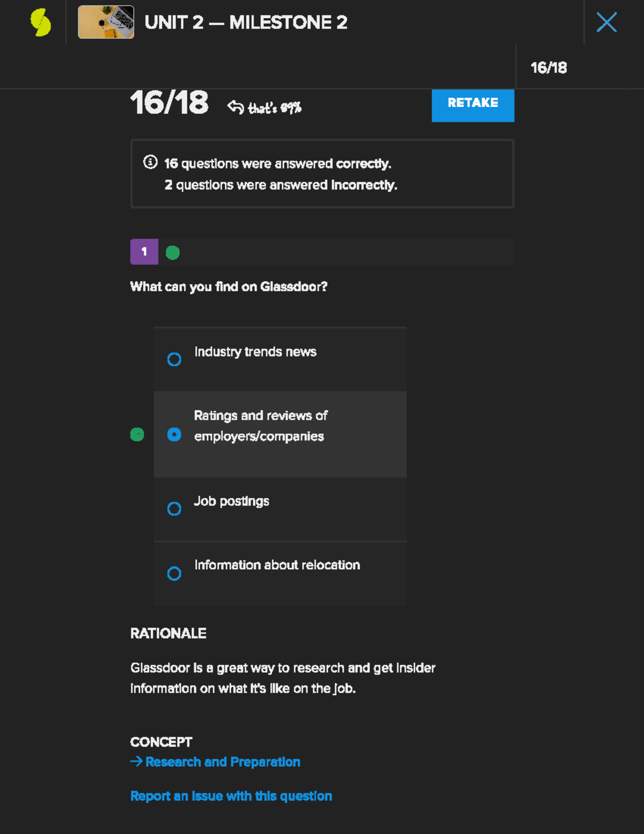This screenshot has width=644, height=834.
Task: Click the "Unit 2 — Milestone 2" title
Action: pyautogui.click(x=246, y=23)
